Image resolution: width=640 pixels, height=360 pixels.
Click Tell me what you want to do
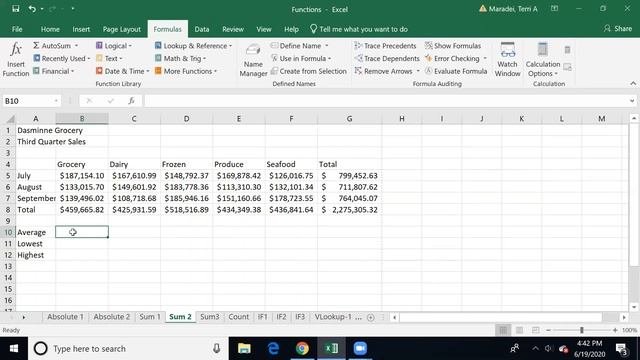click(x=359, y=29)
